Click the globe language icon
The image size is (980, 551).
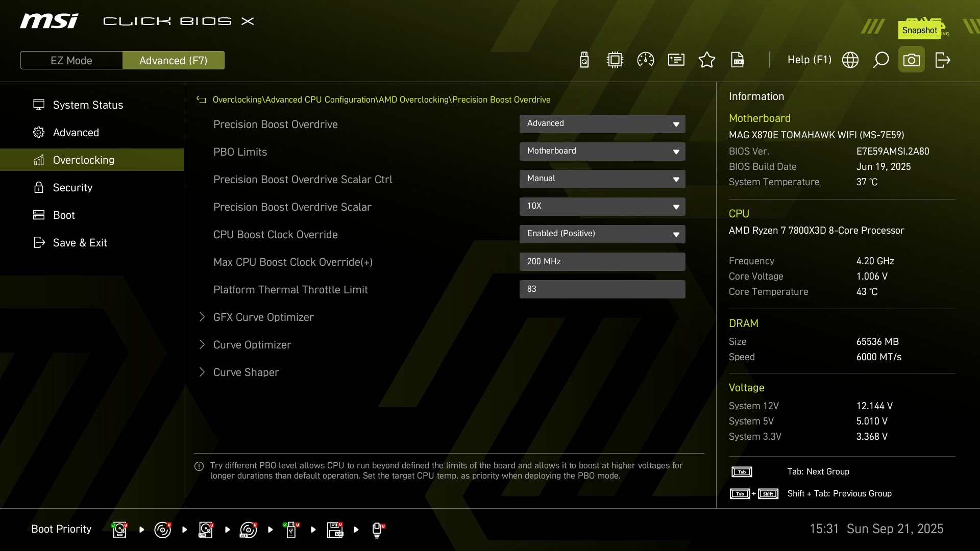click(x=850, y=60)
